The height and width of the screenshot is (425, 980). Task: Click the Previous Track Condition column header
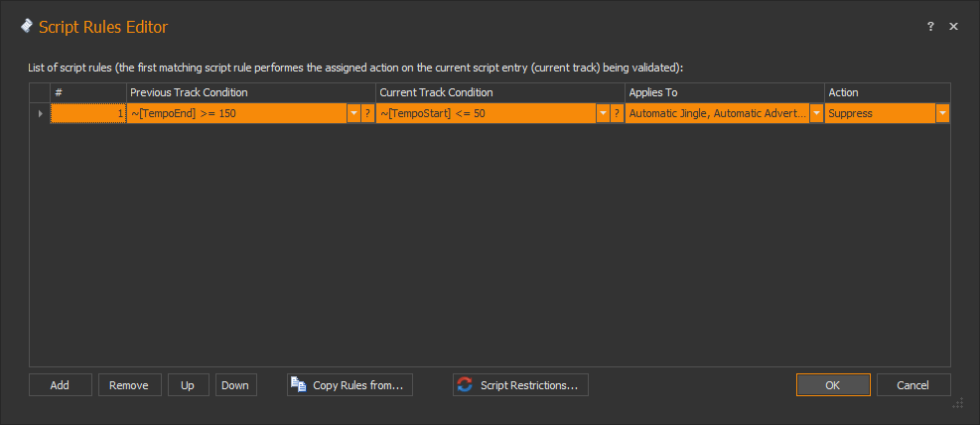pyautogui.click(x=250, y=92)
